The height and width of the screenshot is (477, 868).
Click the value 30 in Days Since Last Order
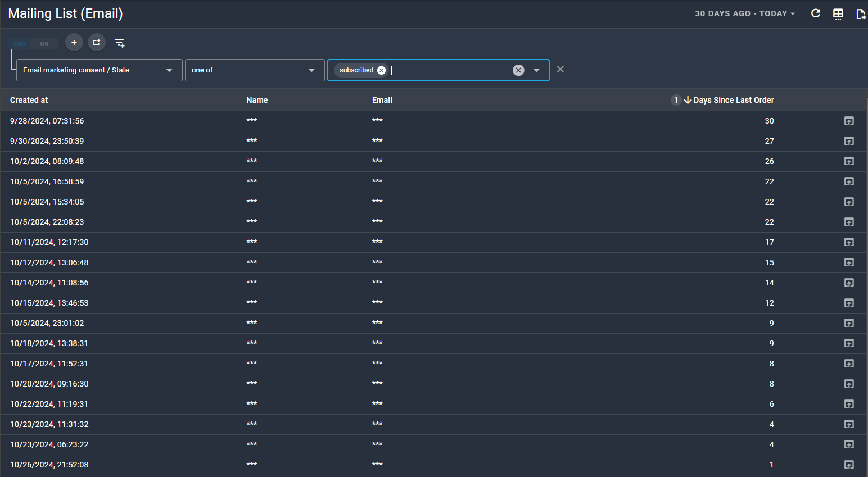pos(769,121)
